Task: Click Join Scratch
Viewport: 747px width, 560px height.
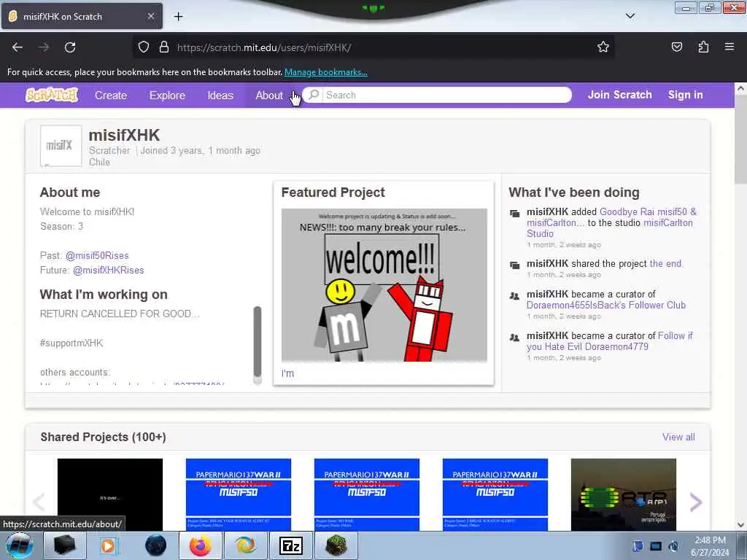Action: pos(620,95)
